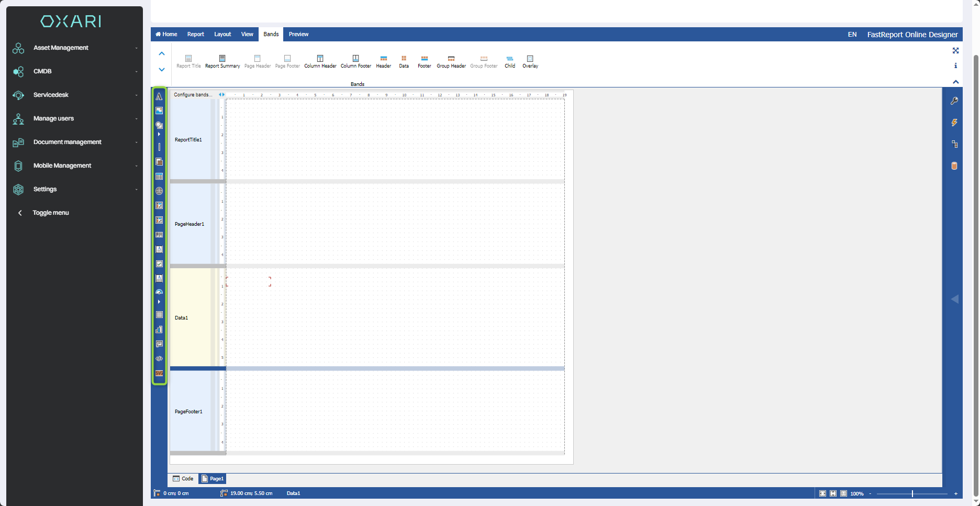Select the Text object tool in left toolbar
The image size is (980, 506).
(x=159, y=96)
